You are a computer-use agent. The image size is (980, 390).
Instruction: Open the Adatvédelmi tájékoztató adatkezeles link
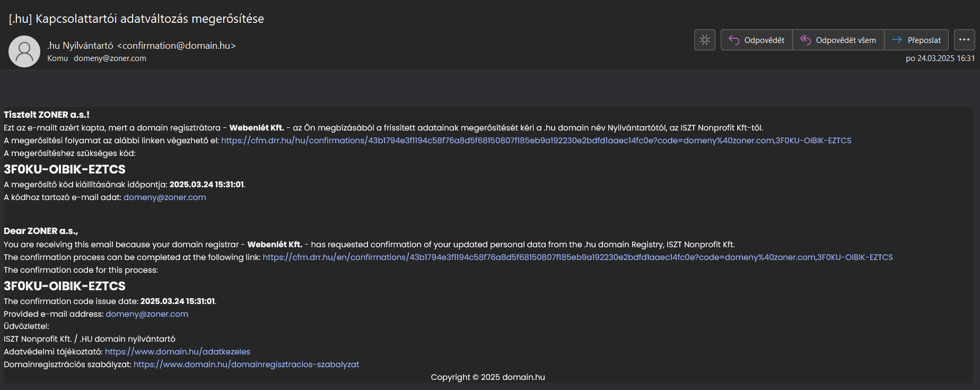coord(177,352)
